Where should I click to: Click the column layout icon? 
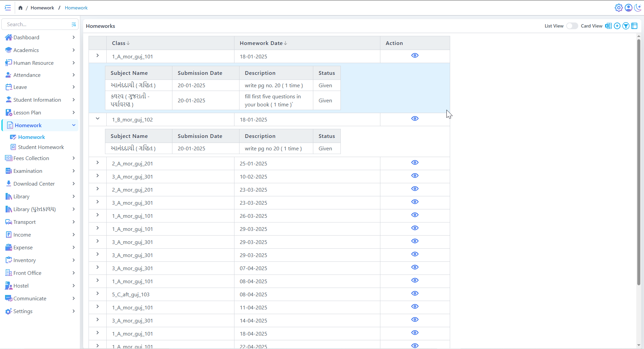pos(634,26)
